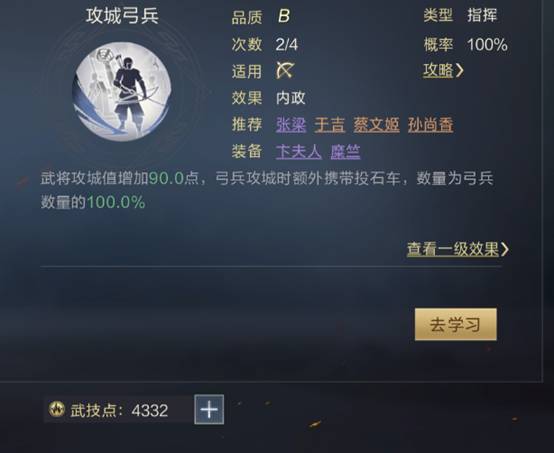Image resolution: width=554 pixels, height=453 pixels.
Task: Tap the 武技点 coin icon
Action: click(57, 410)
